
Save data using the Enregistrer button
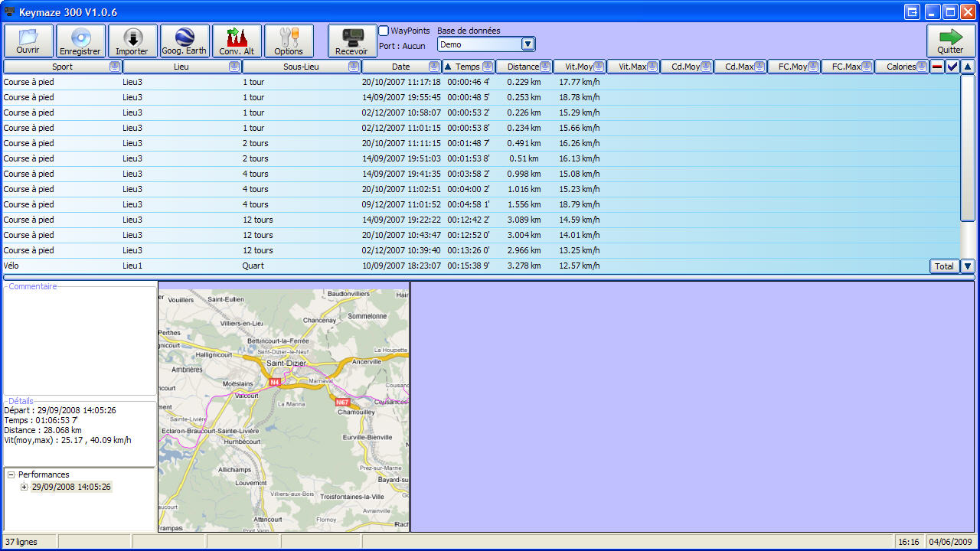[x=80, y=41]
